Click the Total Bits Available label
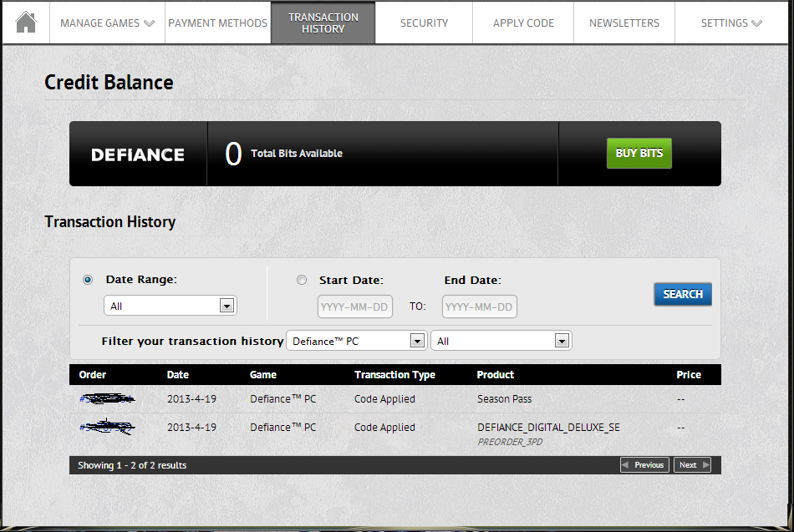Screen dimensions: 794x532 (297, 154)
